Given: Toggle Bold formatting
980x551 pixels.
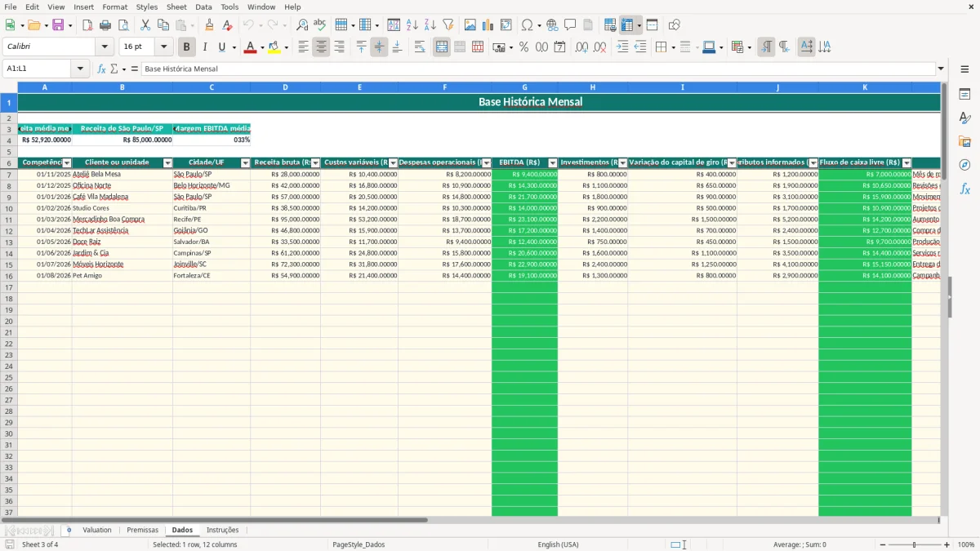Looking at the screenshot, I should click(x=187, y=47).
